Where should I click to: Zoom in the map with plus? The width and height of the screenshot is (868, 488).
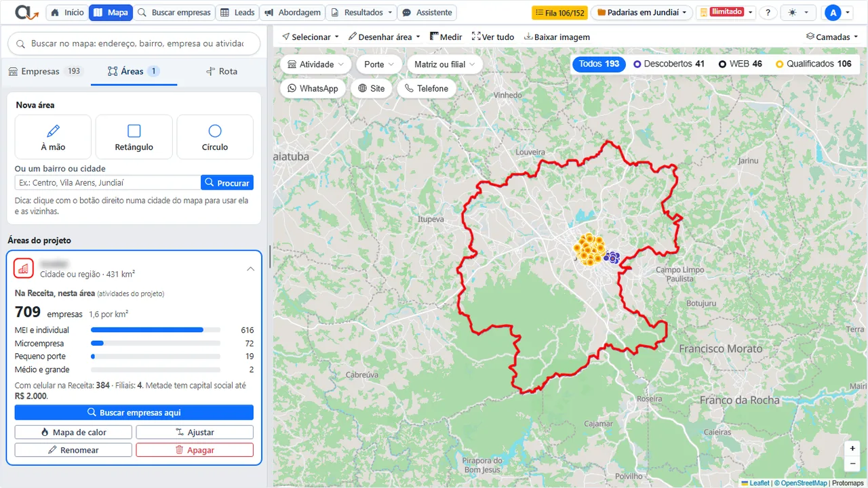[x=852, y=449]
